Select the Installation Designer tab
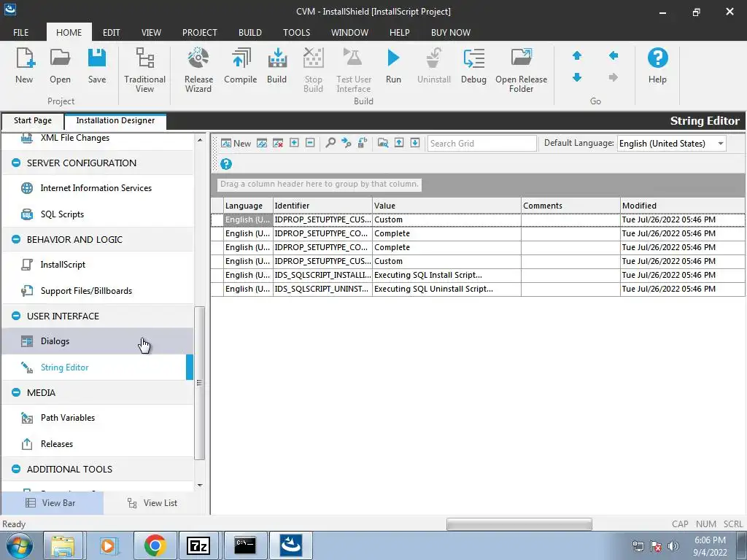The width and height of the screenshot is (747, 560). click(115, 120)
